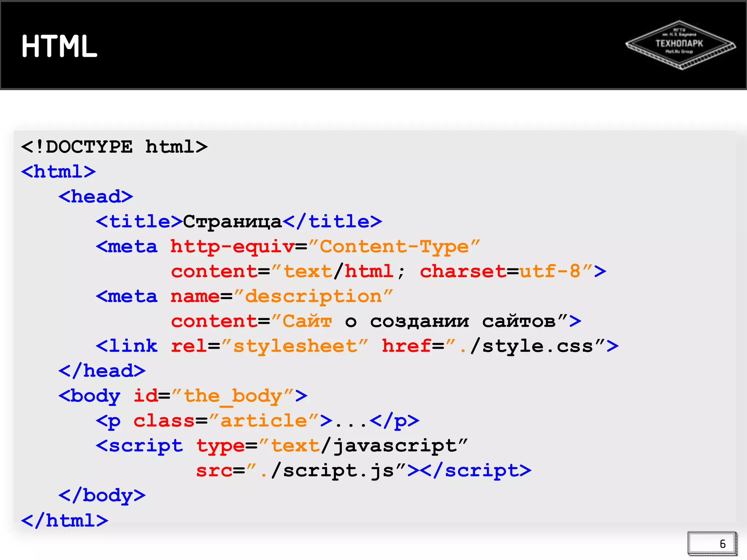Click the "Content-Type" value

point(394,247)
